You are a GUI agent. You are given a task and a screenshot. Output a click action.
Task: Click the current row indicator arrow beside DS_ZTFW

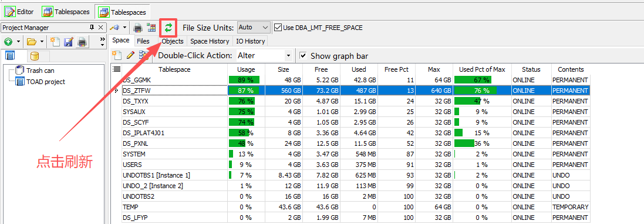pos(116,91)
